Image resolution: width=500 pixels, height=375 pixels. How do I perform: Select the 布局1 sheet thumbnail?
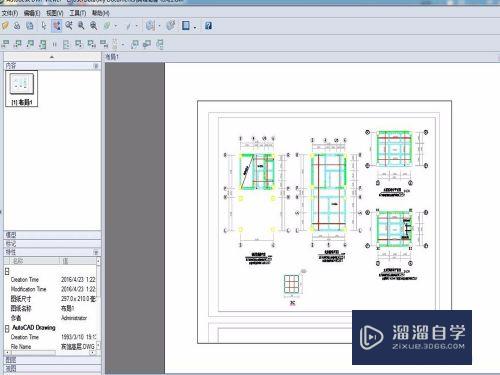tap(22, 88)
